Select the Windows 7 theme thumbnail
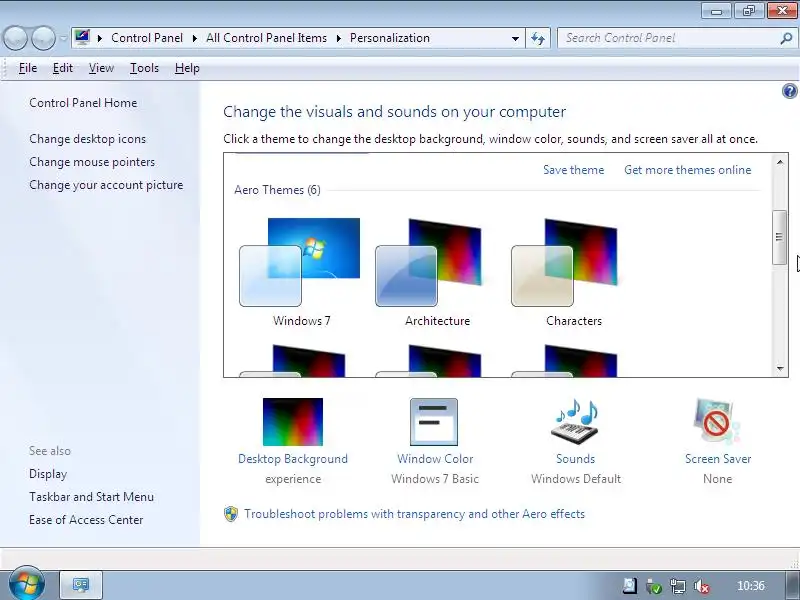This screenshot has width=800, height=600. (300, 262)
